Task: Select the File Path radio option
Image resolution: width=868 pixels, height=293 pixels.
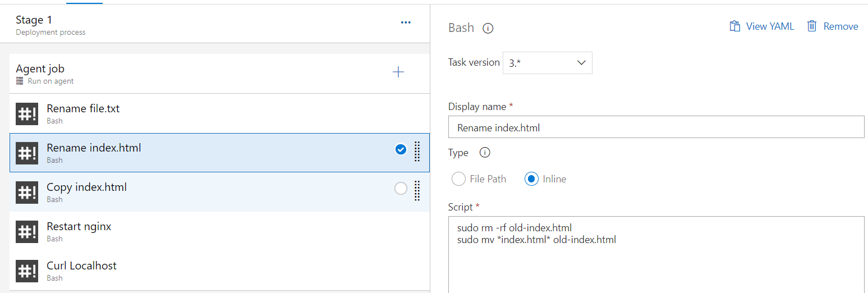Action: tap(458, 179)
